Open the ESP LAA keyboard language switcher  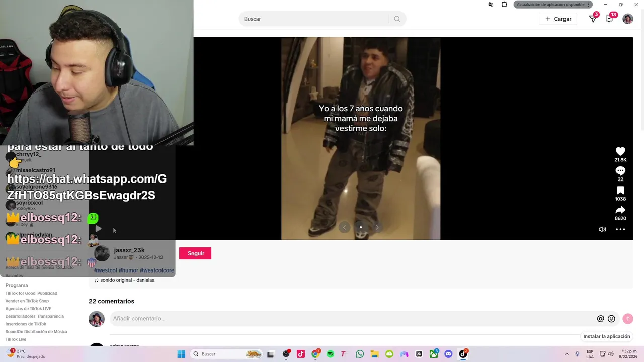point(590,354)
